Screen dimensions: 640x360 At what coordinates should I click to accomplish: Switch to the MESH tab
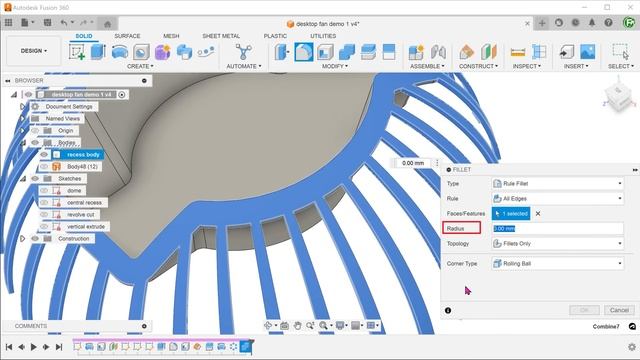tap(171, 36)
